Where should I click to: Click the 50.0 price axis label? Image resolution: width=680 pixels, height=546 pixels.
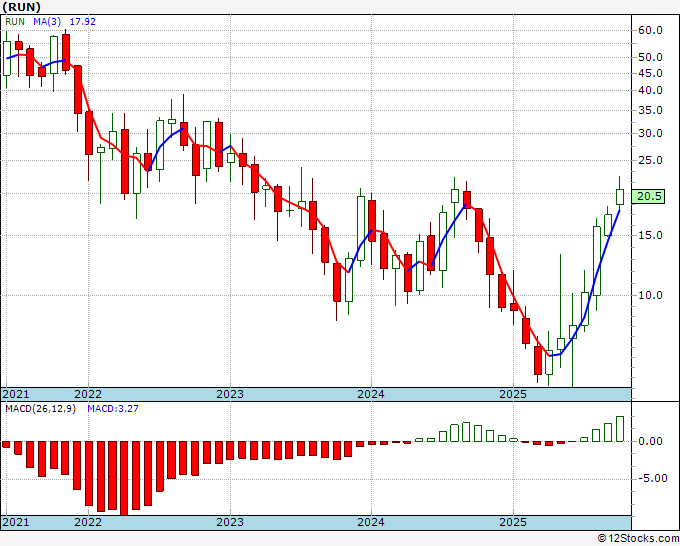(651, 57)
